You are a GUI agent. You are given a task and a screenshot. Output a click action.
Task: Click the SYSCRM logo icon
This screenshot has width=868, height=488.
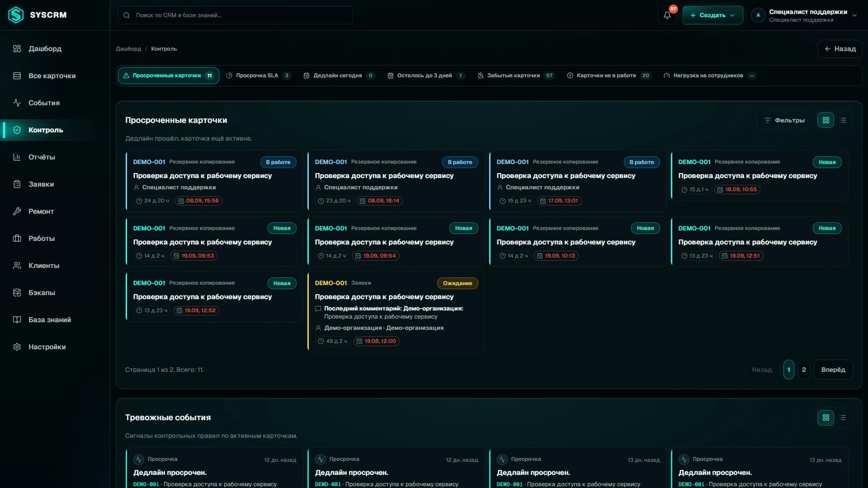click(16, 15)
